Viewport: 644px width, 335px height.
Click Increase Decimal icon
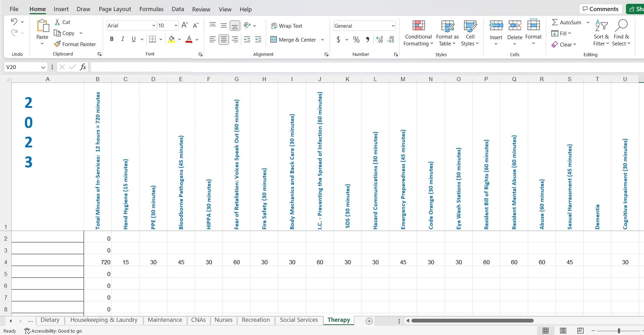[x=380, y=40]
